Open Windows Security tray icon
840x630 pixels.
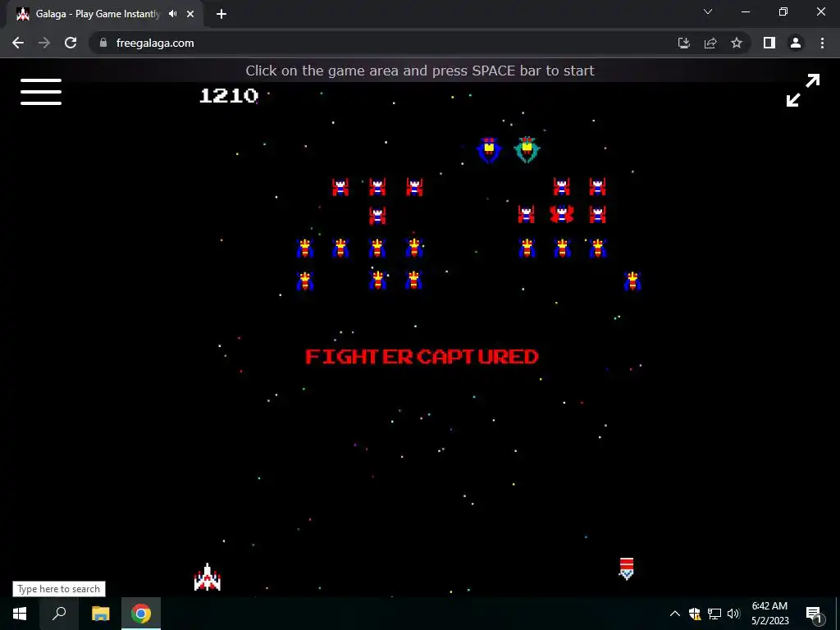(x=695, y=614)
